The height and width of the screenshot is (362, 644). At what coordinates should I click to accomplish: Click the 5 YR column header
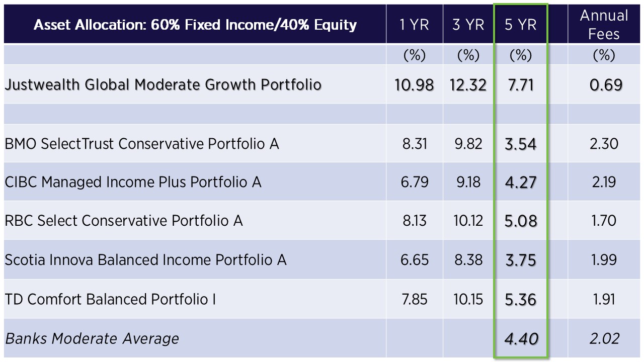[520, 25]
